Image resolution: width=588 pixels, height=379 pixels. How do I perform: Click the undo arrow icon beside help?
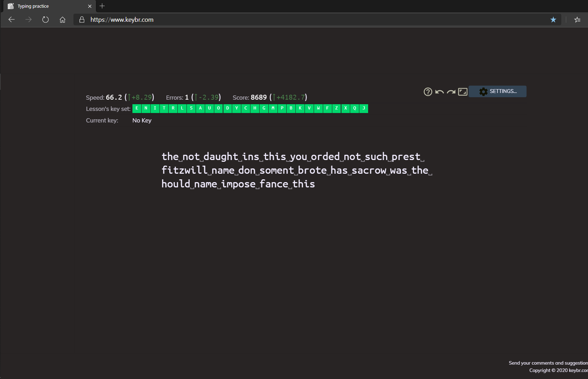(439, 92)
